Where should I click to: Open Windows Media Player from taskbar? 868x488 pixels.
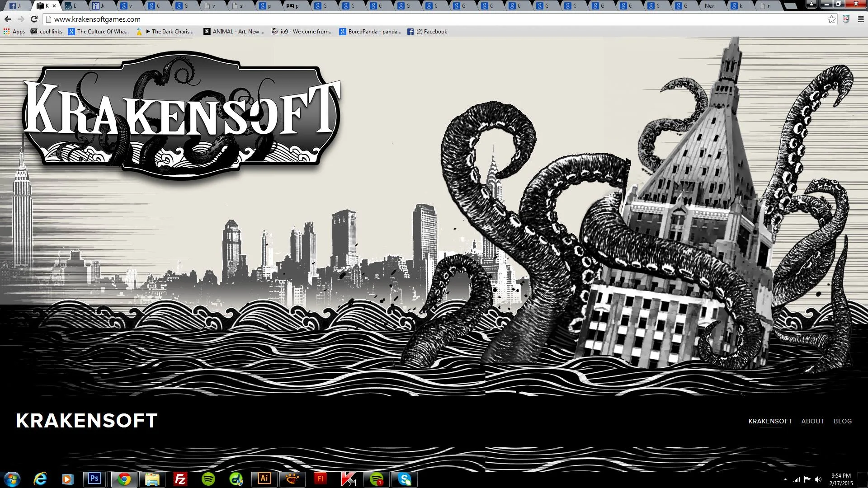click(x=67, y=479)
